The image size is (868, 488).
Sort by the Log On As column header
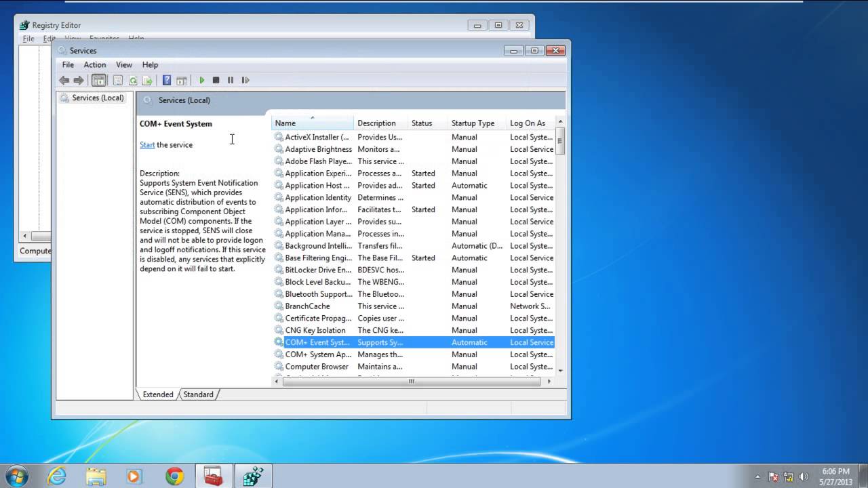(530, 123)
